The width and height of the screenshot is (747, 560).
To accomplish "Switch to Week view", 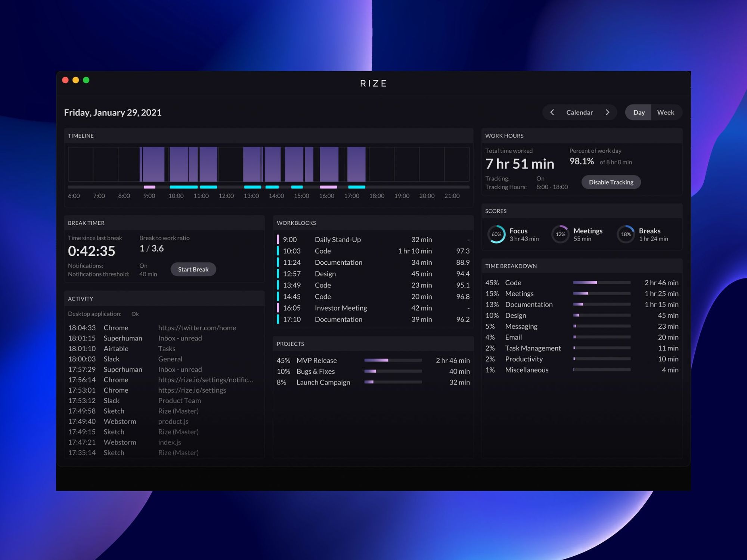I will 665,112.
